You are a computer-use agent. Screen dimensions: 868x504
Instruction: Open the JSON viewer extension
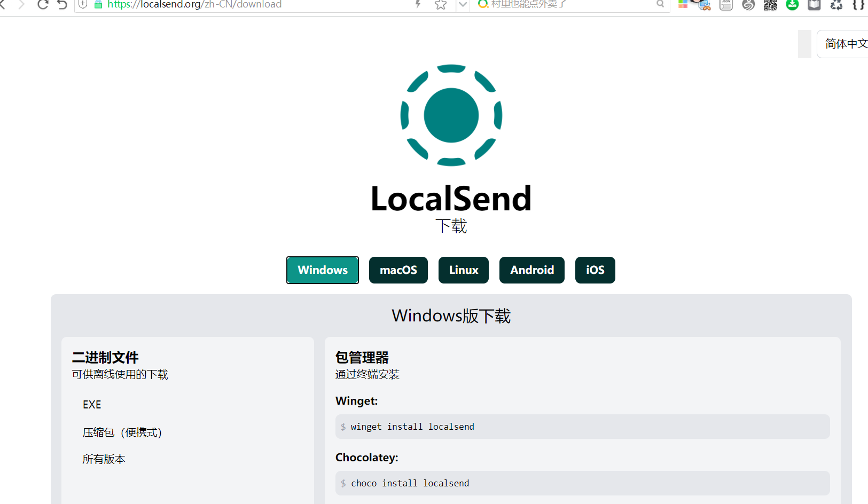725,5
